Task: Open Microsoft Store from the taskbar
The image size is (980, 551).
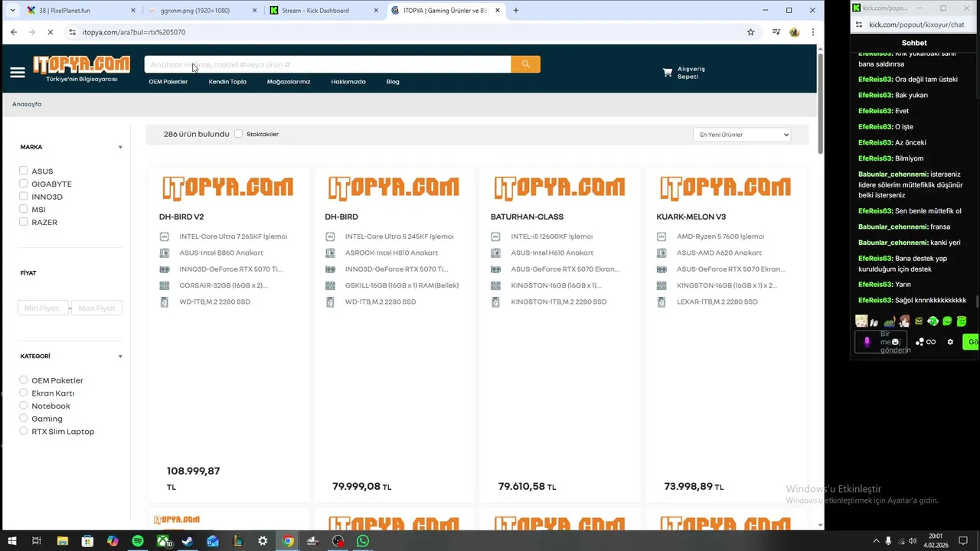Action: coord(87,541)
